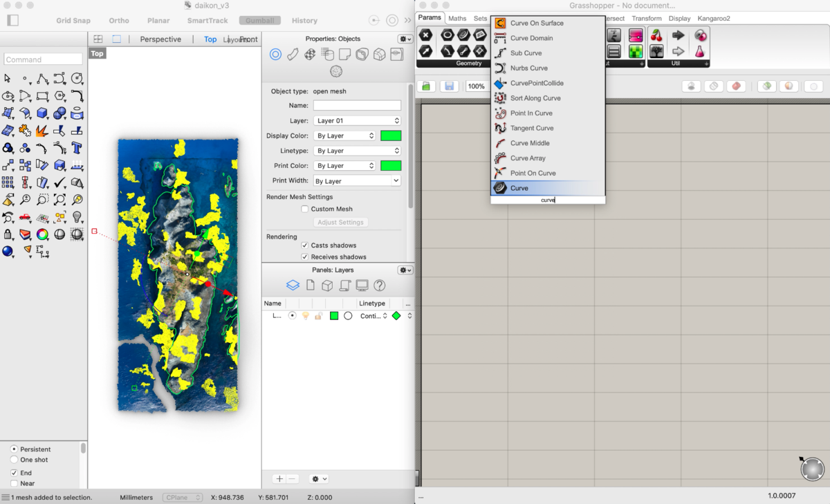830x504 pixels.
Task: Click the Command input field
Action: point(43,59)
